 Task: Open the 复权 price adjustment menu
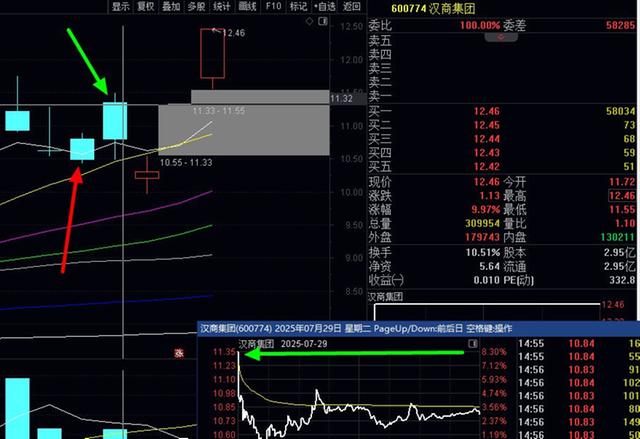(x=146, y=6)
